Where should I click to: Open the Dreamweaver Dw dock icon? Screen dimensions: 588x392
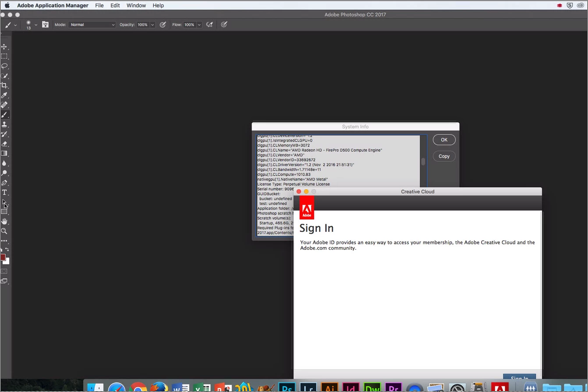[x=372, y=388]
